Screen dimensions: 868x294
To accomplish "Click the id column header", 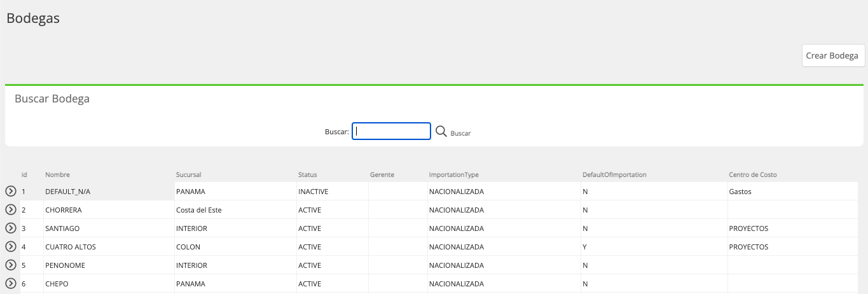I will 24,174.
